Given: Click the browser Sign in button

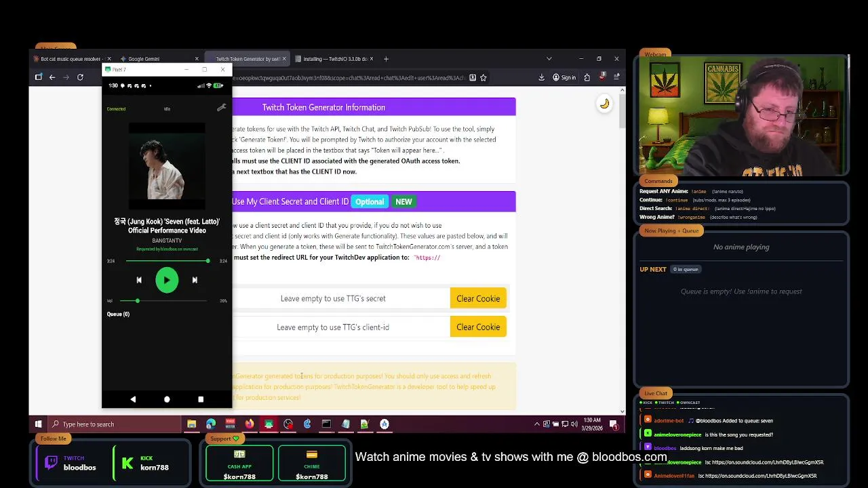Looking at the screenshot, I should [564, 77].
